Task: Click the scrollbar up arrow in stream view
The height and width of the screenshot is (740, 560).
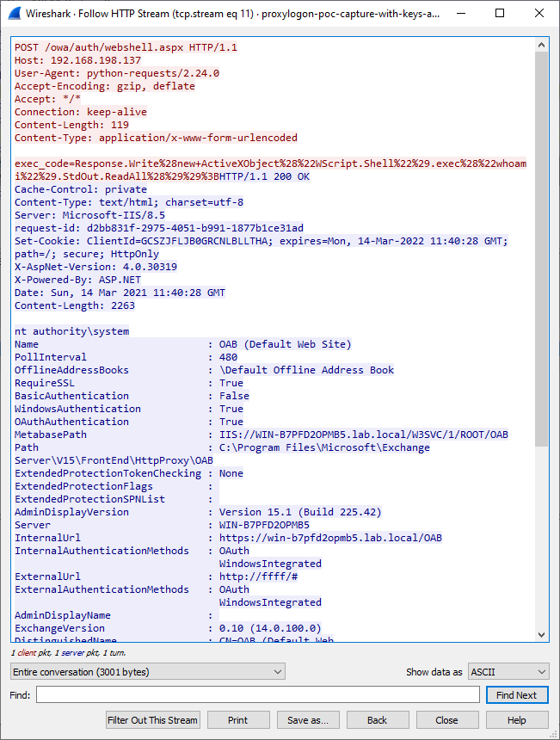Action: tap(541, 45)
